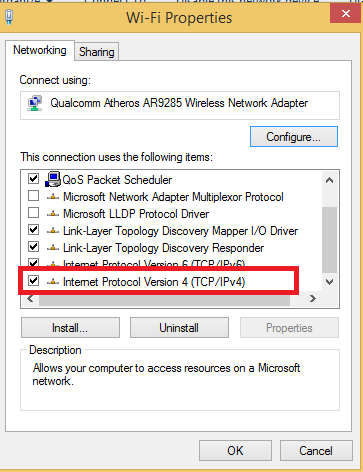Screen dimensions: 363x472
Task: Click the list's scroll down arrow
Action: click(x=329, y=282)
